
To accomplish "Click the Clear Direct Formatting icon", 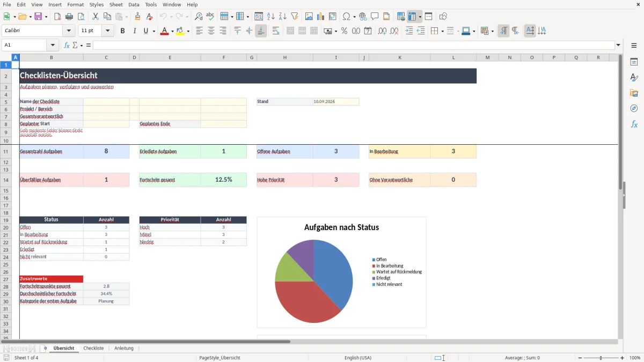I will (149, 17).
